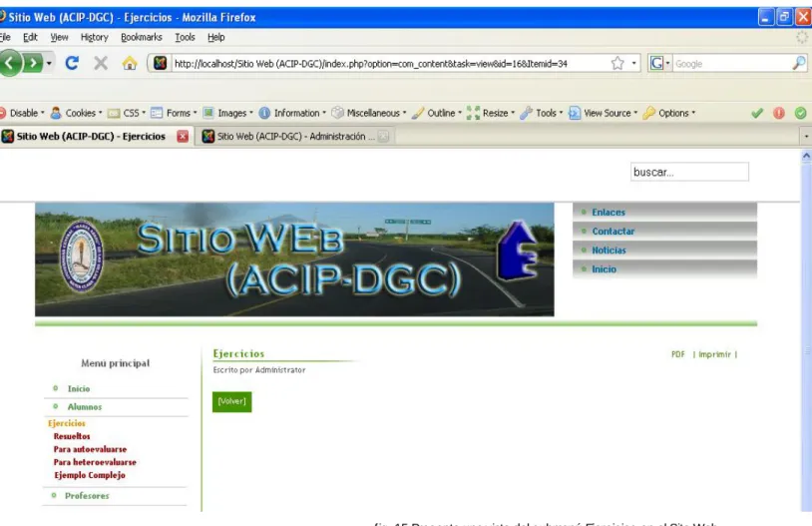Open the top Inicio link
The height and width of the screenshot is (526, 812).
click(604, 268)
